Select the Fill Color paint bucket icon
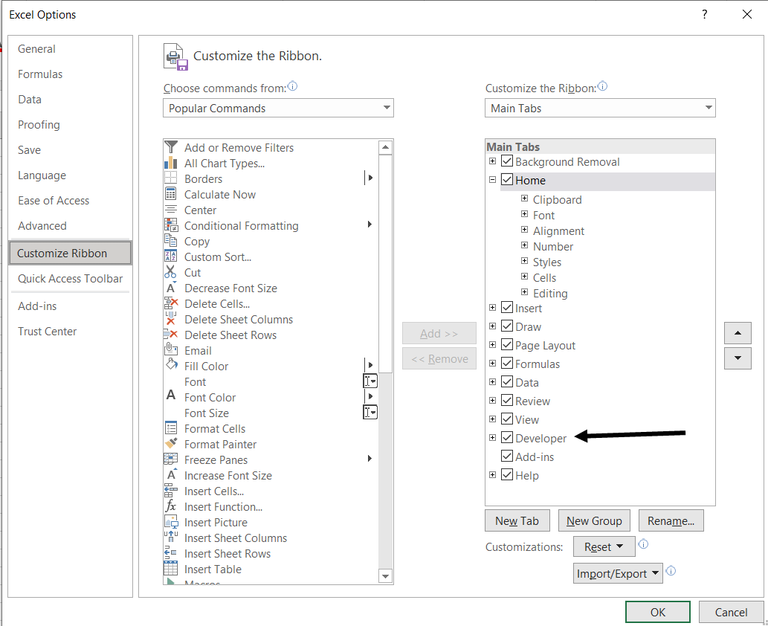Screen dimensions: 768x626 (171, 365)
